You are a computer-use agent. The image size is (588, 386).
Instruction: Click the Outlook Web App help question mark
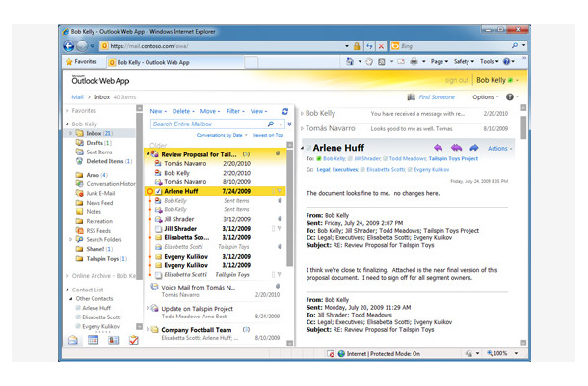point(509,96)
